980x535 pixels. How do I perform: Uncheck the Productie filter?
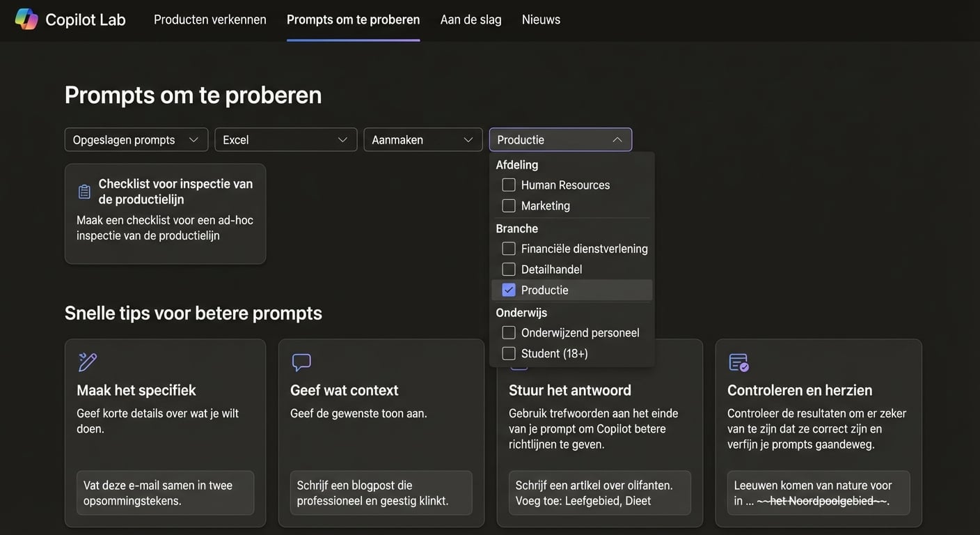click(x=508, y=290)
